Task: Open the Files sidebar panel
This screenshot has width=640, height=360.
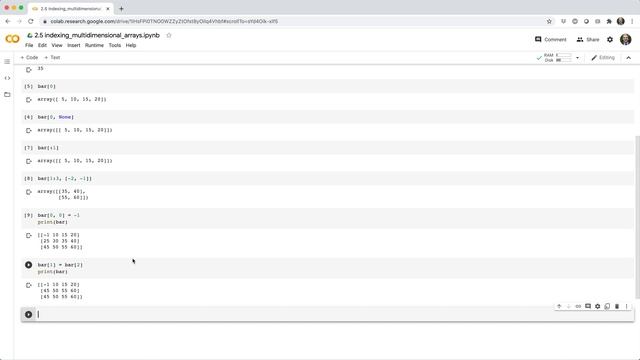Action: point(7,94)
